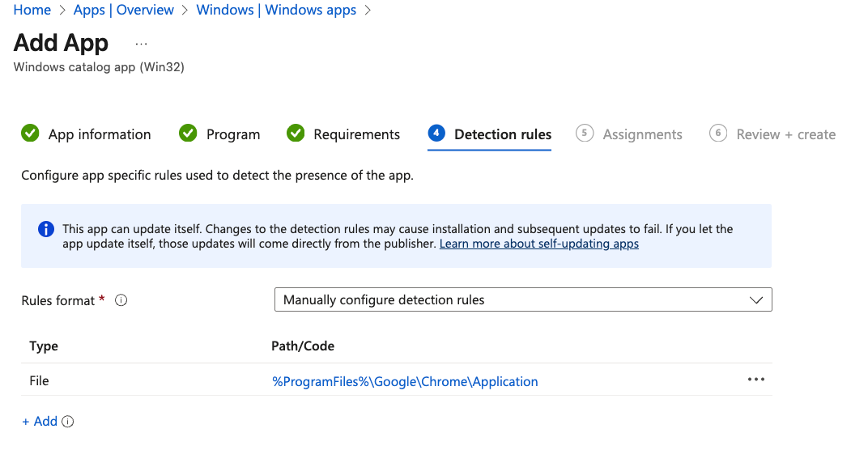Open the Review + create tab
868x467 pixels.
pyautogui.click(x=785, y=134)
